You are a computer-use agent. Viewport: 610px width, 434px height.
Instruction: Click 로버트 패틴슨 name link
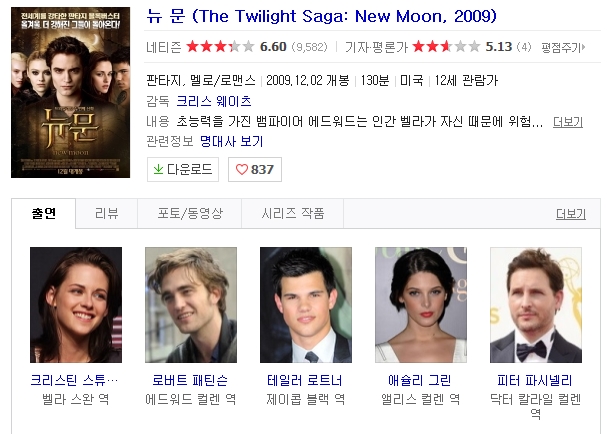coord(190,380)
